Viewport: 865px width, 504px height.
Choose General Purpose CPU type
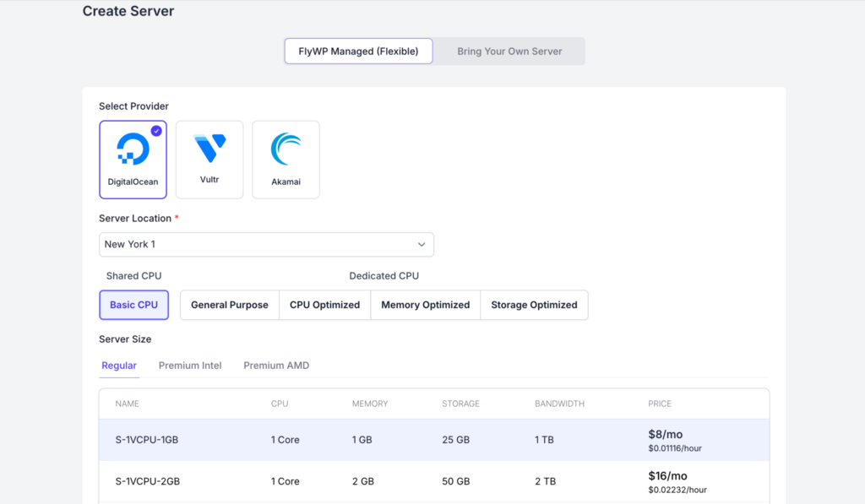(230, 305)
